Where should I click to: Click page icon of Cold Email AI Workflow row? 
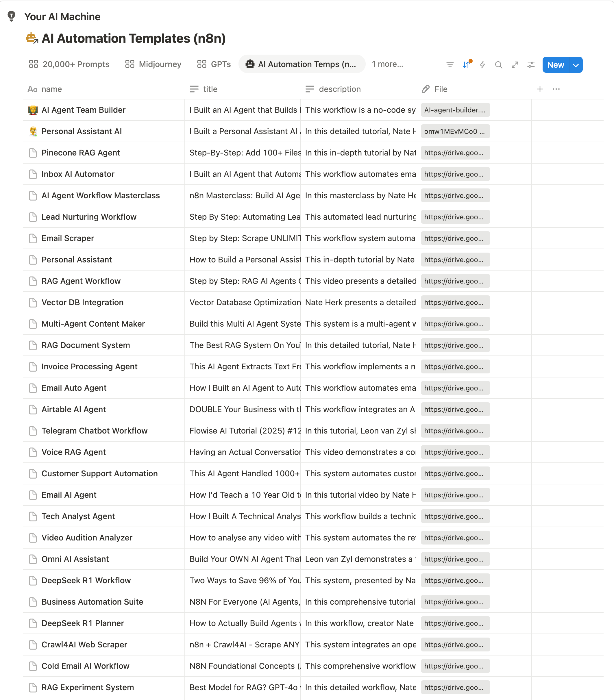click(33, 666)
